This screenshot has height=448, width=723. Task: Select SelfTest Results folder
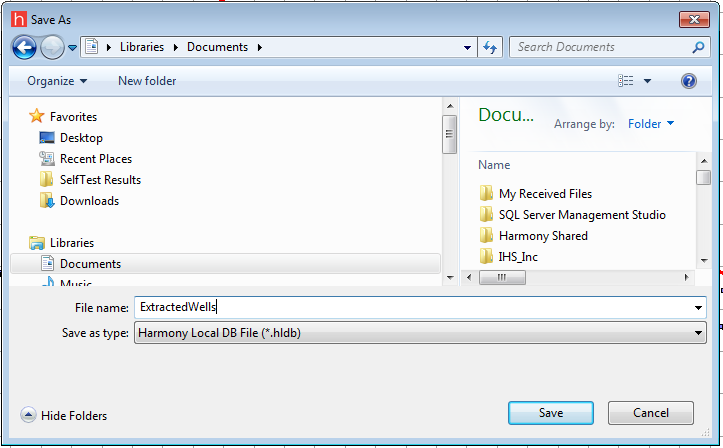pos(100,180)
